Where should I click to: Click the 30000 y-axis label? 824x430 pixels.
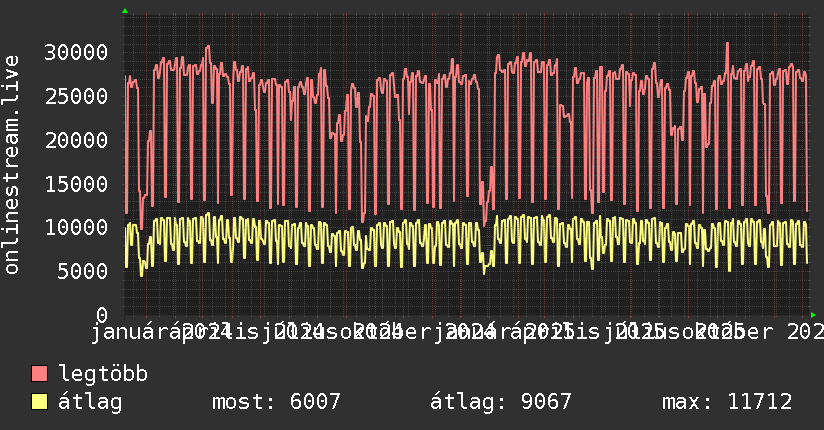76,52
